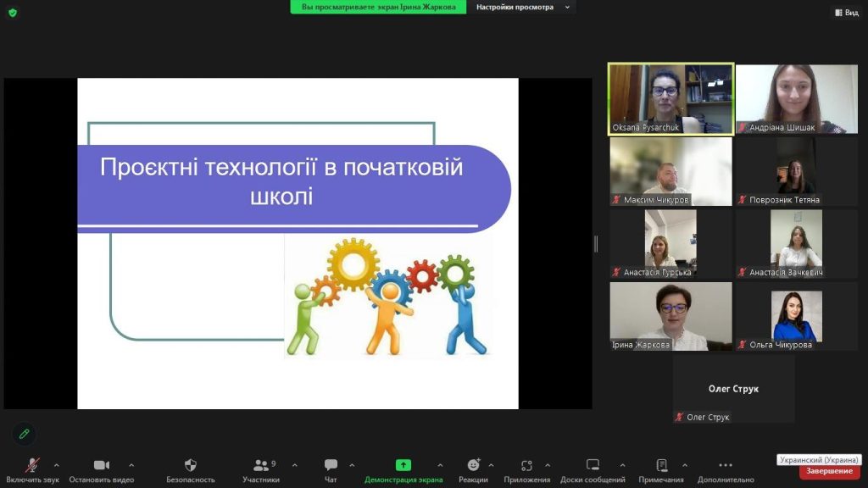
Task: Click the red Завершение end button
Action: 829,471
